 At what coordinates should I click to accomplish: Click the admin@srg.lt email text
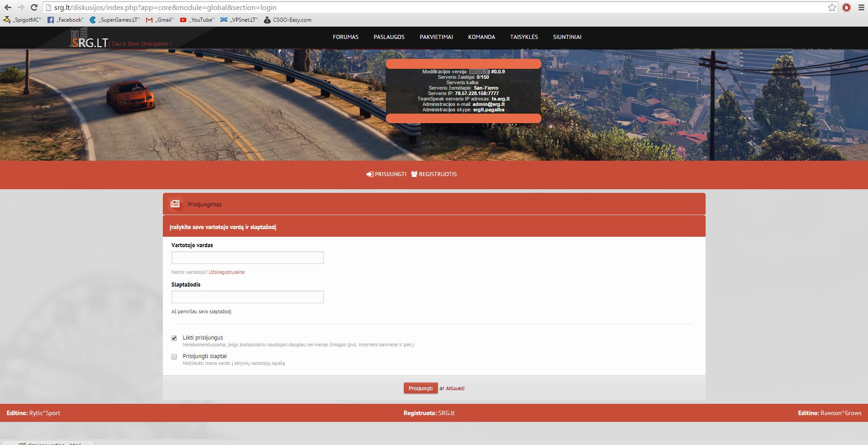tap(489, 104)
